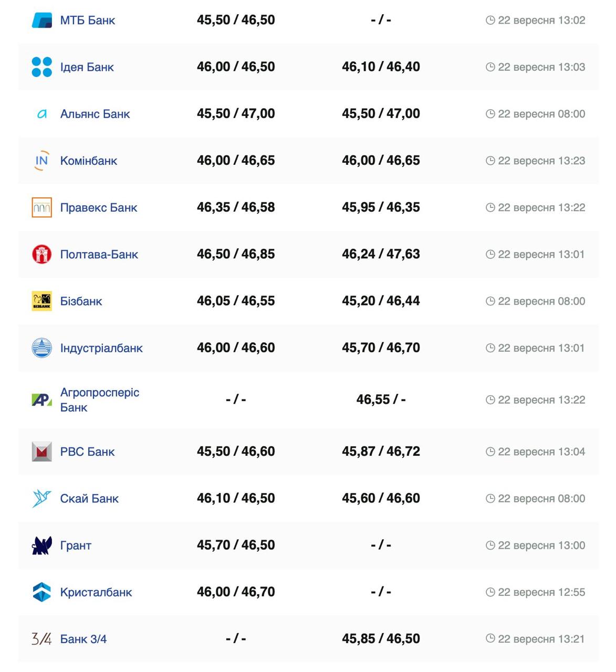The width and height of the screenshot is (616, 672).
Task: Click the Агропросперіс Банк AP logo
Action: click(x=42, y=400)
